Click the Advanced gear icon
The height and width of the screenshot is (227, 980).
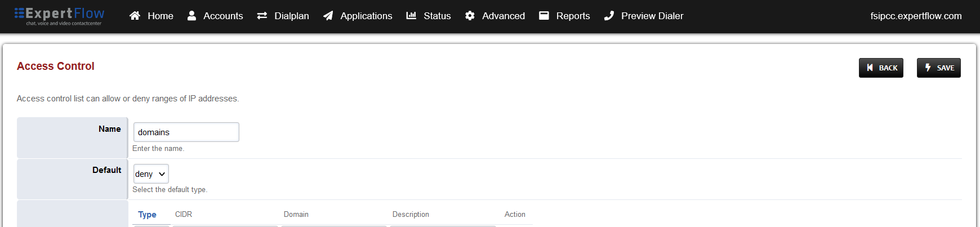click(x=470, y=16)
